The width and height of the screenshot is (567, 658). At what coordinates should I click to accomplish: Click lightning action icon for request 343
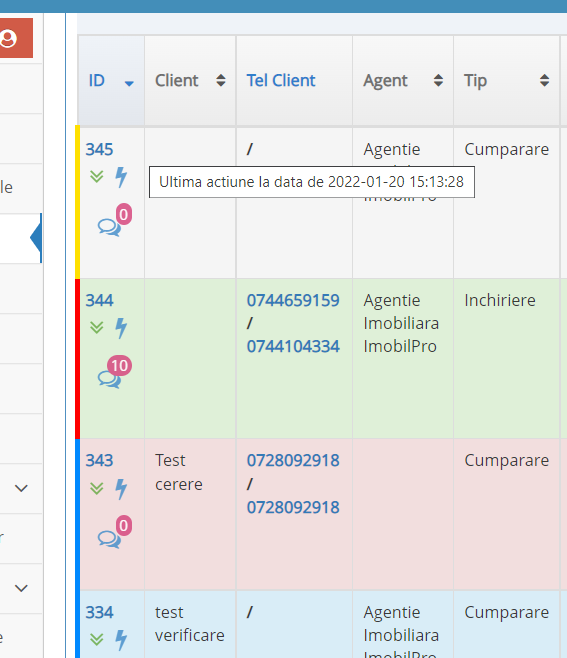click(x=121, y=489)
